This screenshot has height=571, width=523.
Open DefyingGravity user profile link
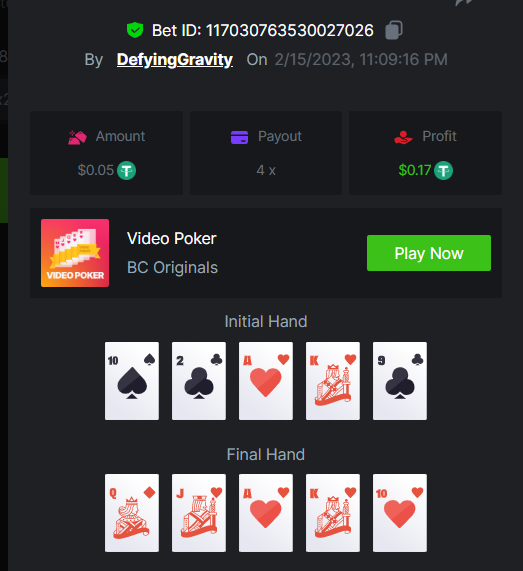click(175, 59)
